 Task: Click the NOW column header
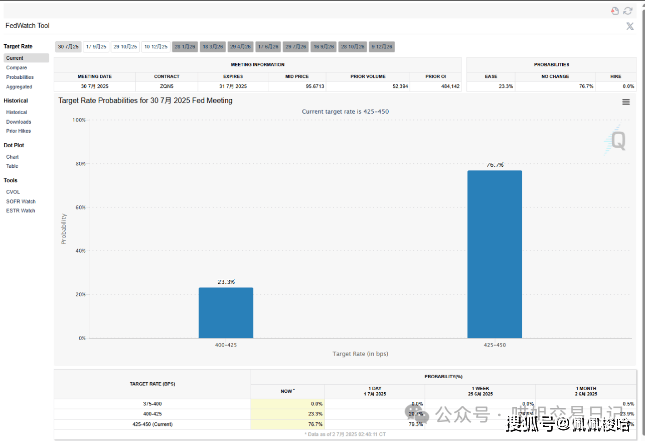pyautogui.click(x=288, y=391)
